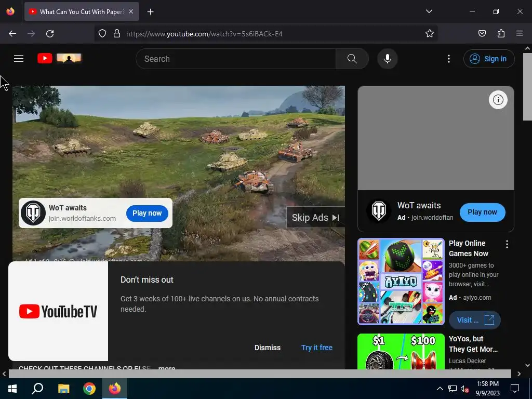
Task: Start voice search with microphone icon
Action: [388, 59]
